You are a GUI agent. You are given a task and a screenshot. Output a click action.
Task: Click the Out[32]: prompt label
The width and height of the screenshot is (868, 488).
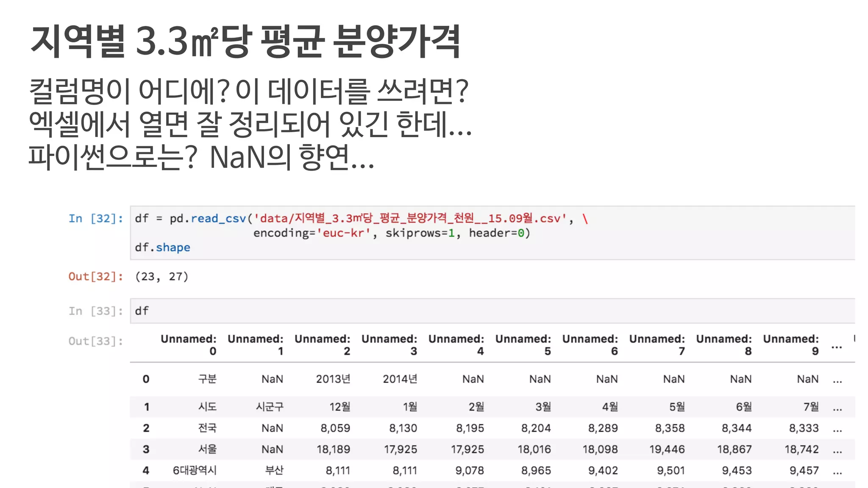click(96, 277)
